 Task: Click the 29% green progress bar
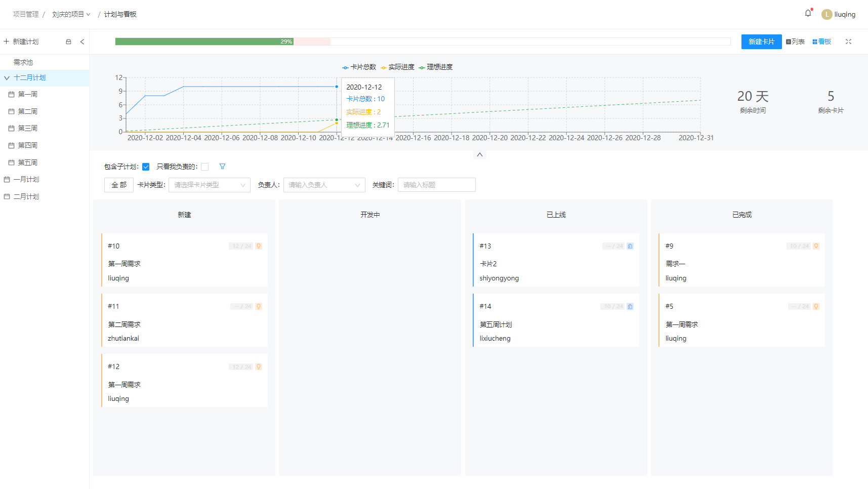pos(204,42)
